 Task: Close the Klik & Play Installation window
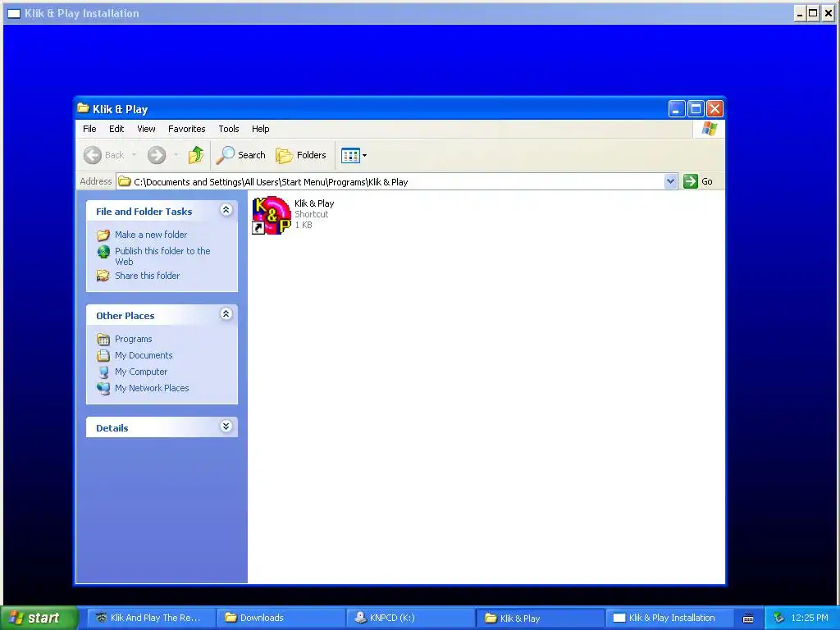tap(829, 13)
